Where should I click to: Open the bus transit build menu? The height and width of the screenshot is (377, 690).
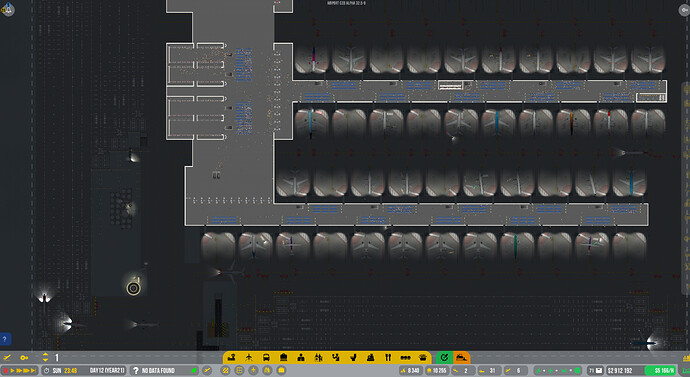pyautogui.click(x=266, y=357)
